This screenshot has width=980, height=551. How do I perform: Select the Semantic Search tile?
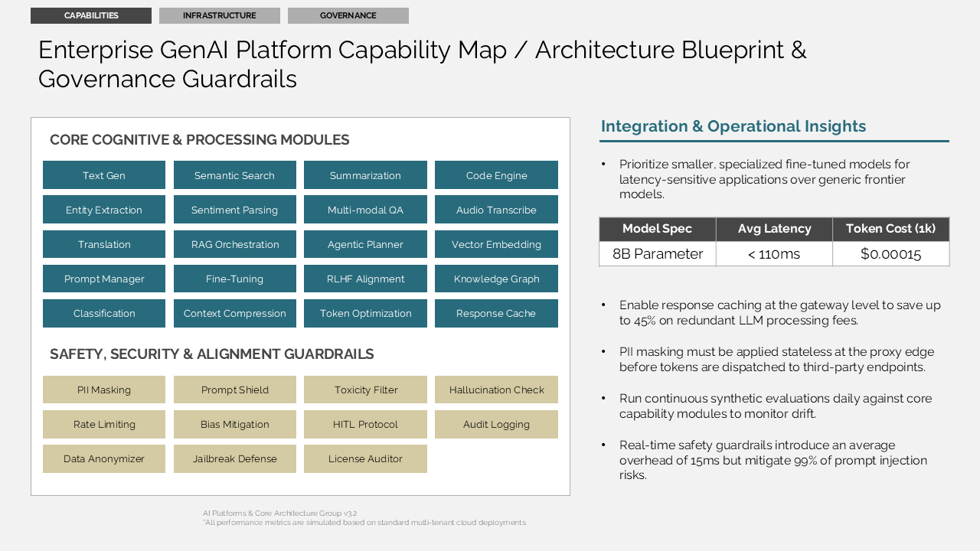click(235, 175)
